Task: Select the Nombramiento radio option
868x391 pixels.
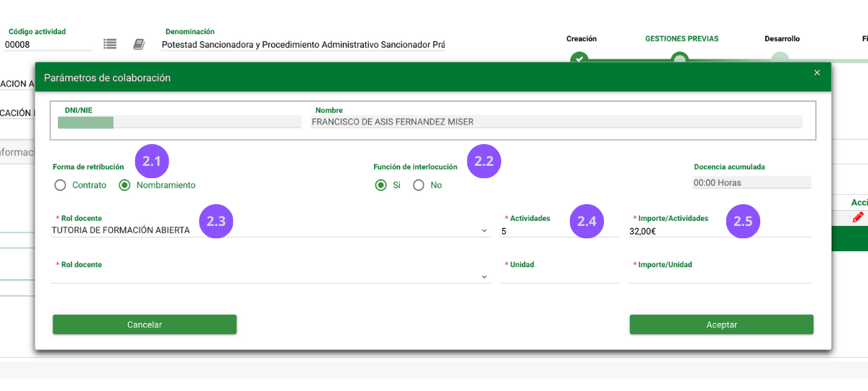Action: pyautogui.click(x=124, y=185)
